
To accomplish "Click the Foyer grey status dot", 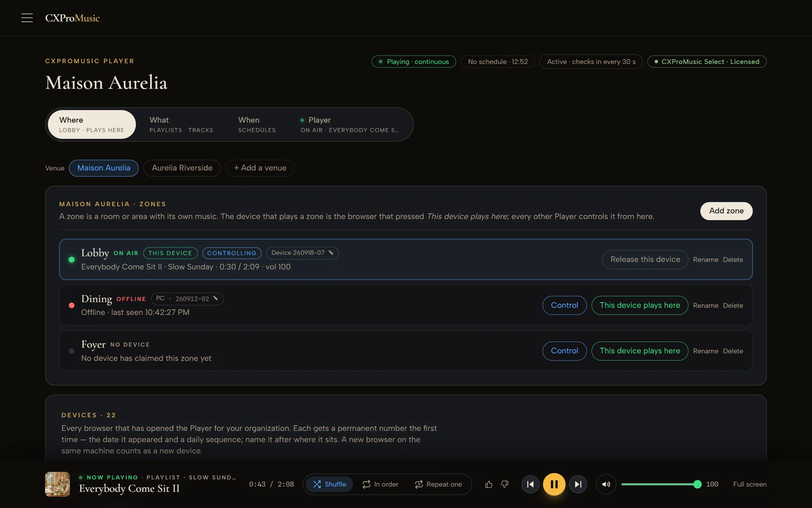I will tap(71, 351).
